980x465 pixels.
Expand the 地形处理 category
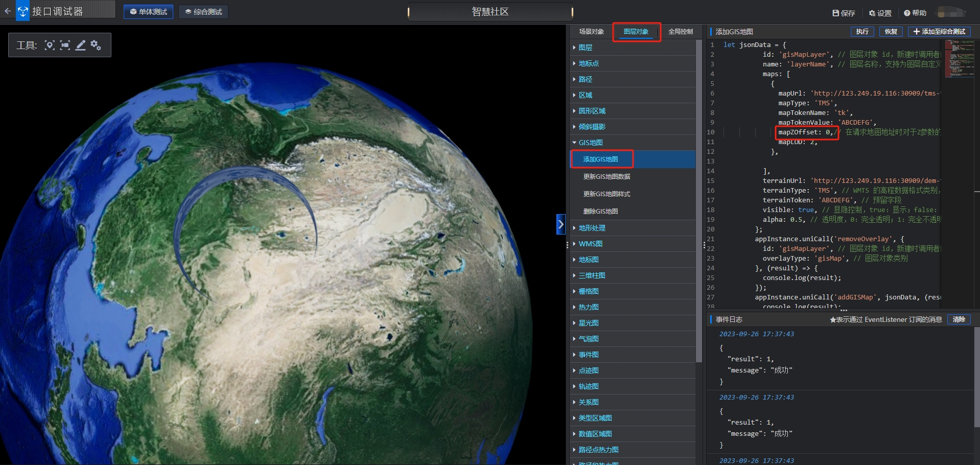633,228
